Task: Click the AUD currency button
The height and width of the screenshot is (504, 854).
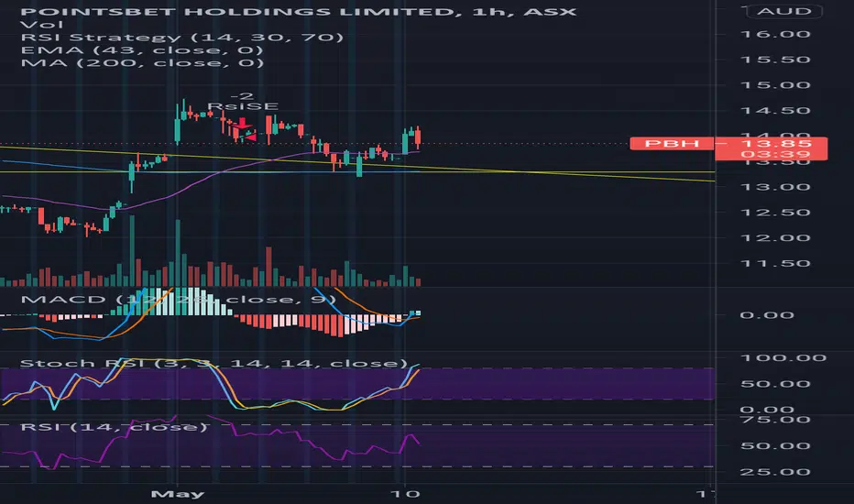Action: point(784,11)
